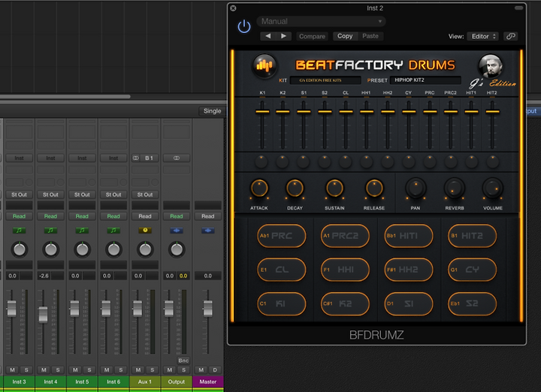Click Aux 1 yellow channel icon
The image size is (541, 392).
pos(145,231)
